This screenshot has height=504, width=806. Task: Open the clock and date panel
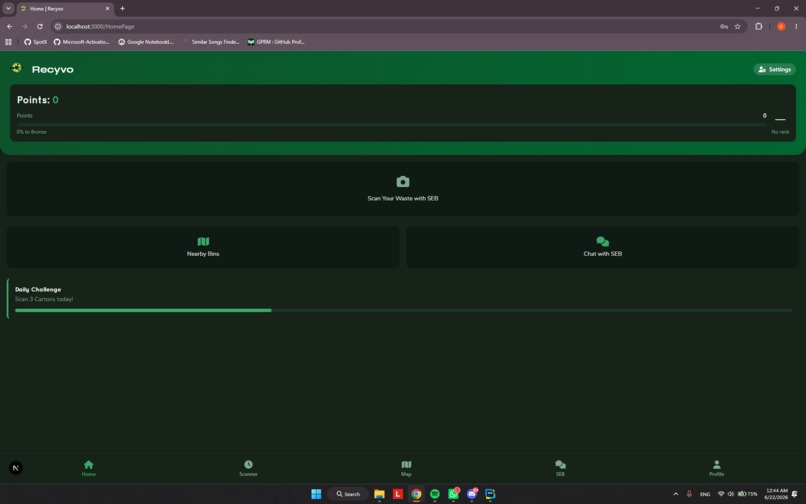point(776,494)
